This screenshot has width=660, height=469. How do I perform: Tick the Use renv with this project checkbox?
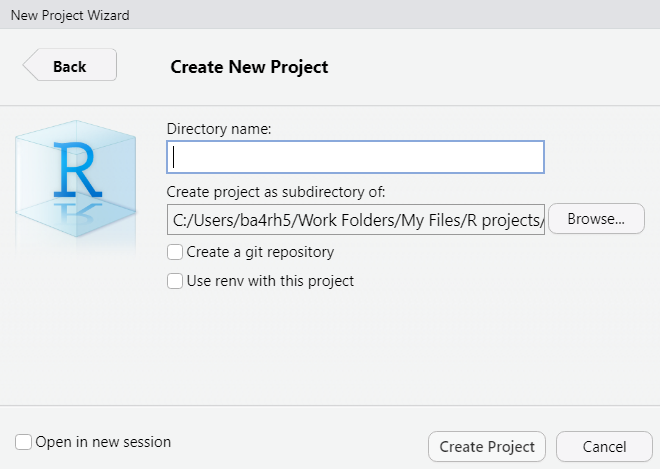click(x=175, y=281)
